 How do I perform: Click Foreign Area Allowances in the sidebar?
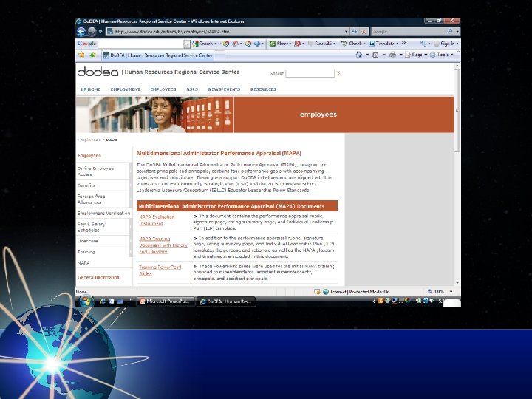pyautogui.click(x=92, y=199)
